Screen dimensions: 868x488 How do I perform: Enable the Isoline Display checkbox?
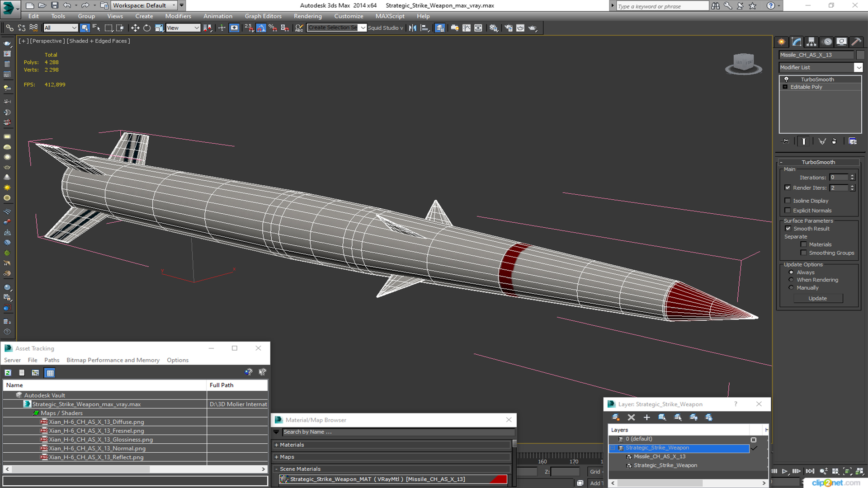[788, 201]
